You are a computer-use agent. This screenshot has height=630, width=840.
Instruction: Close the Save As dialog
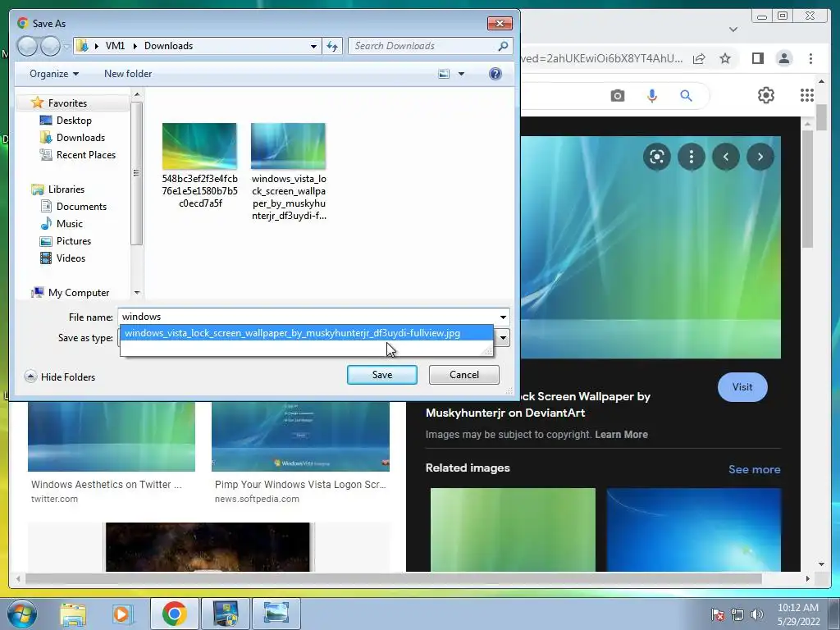[x=500, y=23]
